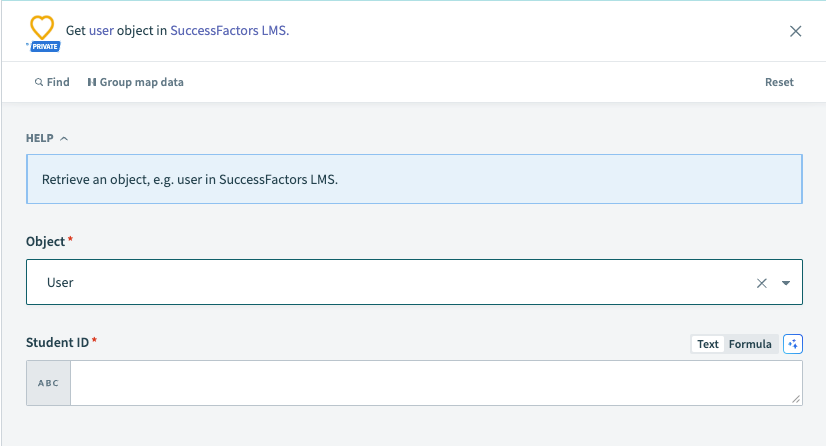826x446 pixels.
Task: Switch Student ID to Formula mode
Action: pos(750,344)
